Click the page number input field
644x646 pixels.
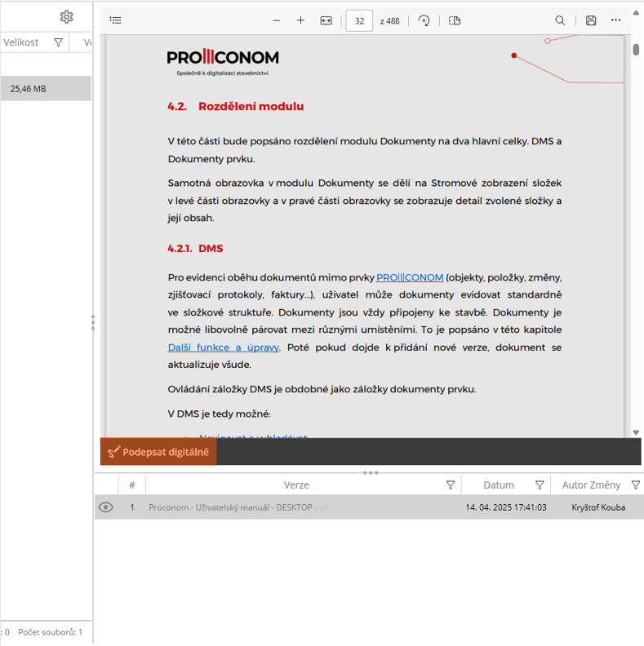[x=359, y=20]
